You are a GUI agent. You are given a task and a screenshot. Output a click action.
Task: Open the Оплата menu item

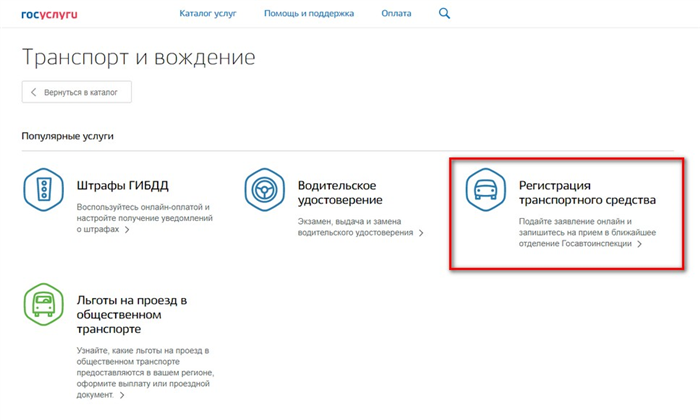(396, 13)
